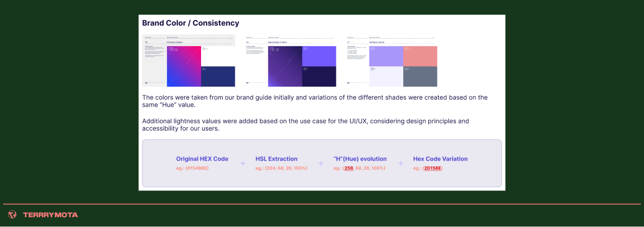This screenshot has width=644, height=227.
Task: Click the example text "eg.: (#154B6E)"
Action: (192, 168)
